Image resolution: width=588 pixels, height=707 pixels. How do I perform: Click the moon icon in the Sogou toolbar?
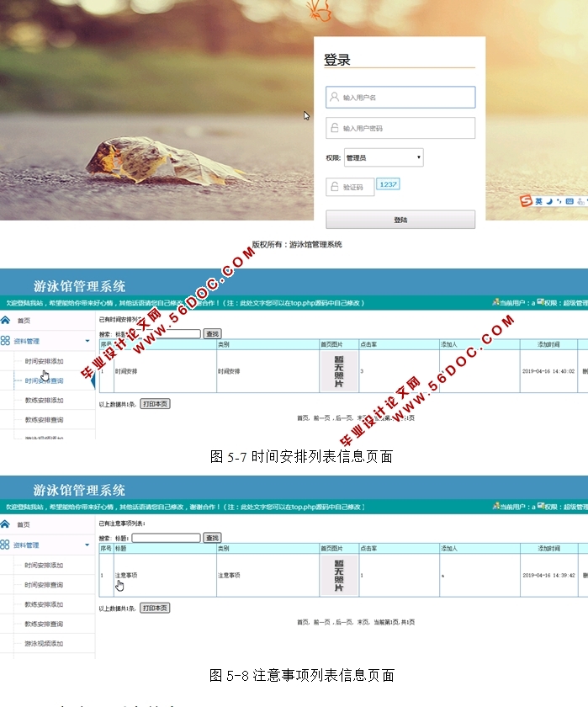pyautogui.click(x=548, y=202)
